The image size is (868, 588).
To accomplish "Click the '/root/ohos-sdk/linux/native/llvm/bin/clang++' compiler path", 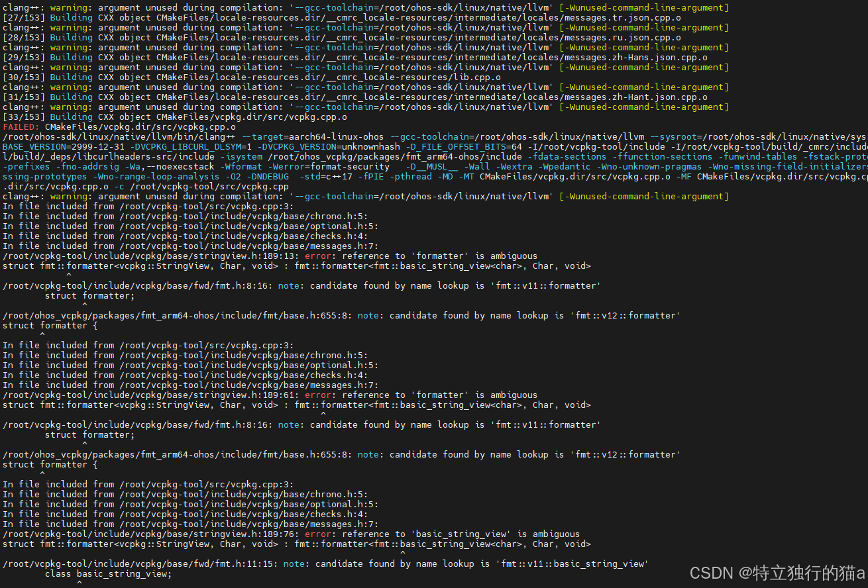I will tap(119, 137).
